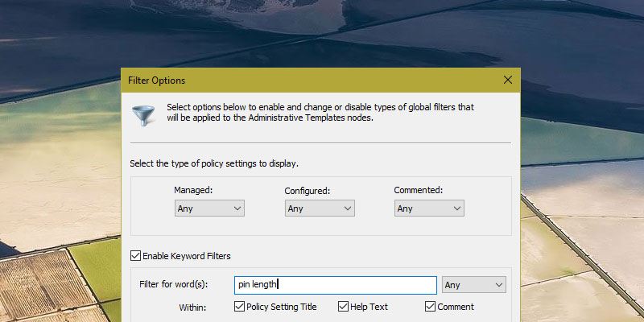Uncheck the Policy Setting Title checkbox

coord(239,307)
